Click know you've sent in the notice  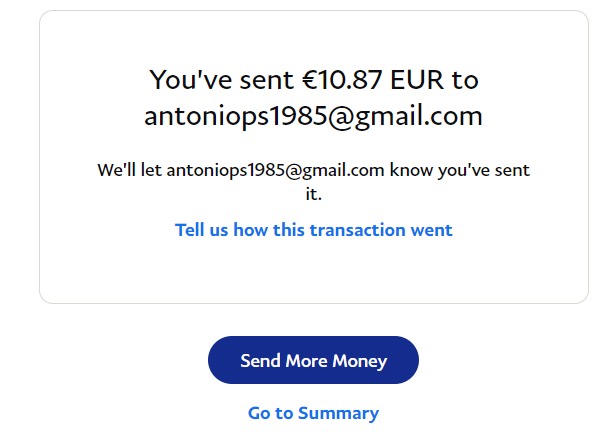coord(460,170)
